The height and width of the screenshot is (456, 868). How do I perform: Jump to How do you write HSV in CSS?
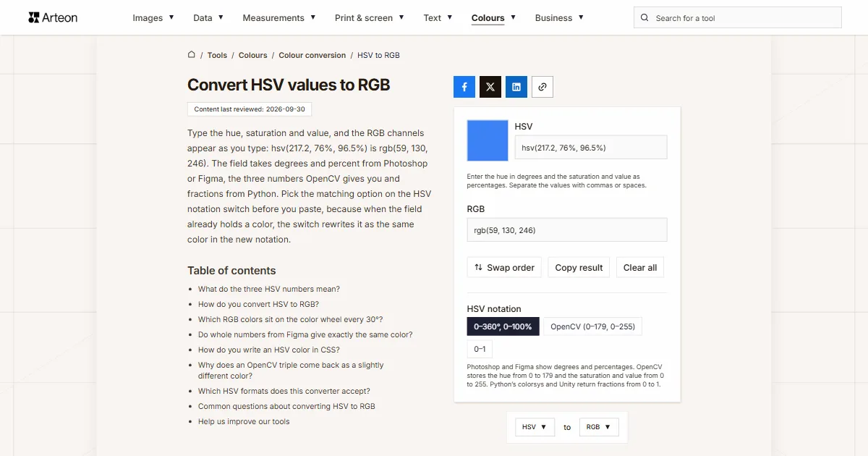269,350
